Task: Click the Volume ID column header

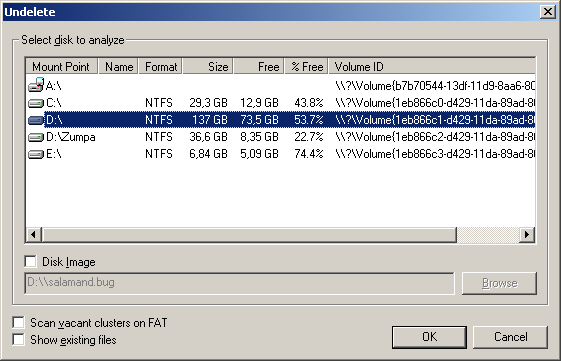Action: coord(432,66)
